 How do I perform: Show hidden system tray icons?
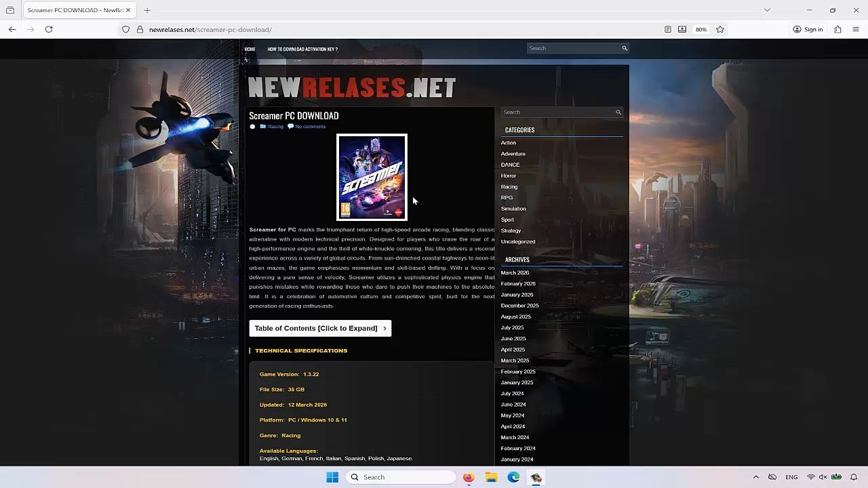coord(755,477)
